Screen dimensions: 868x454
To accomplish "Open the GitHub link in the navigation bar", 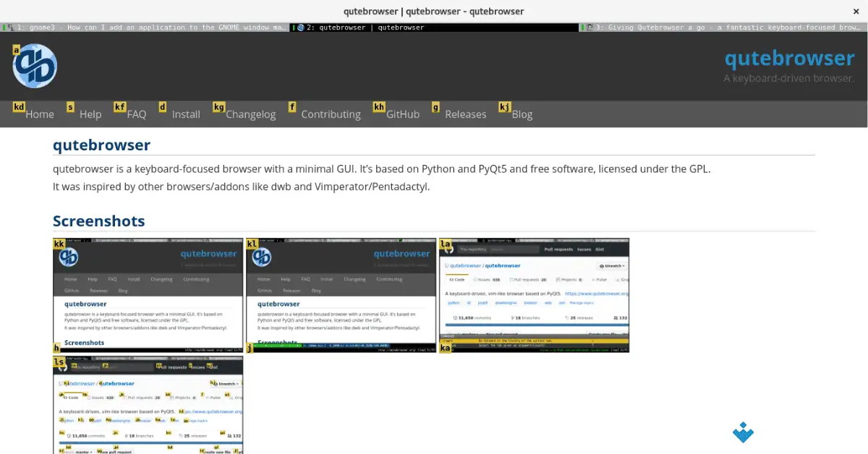I will tap(403, 113).
